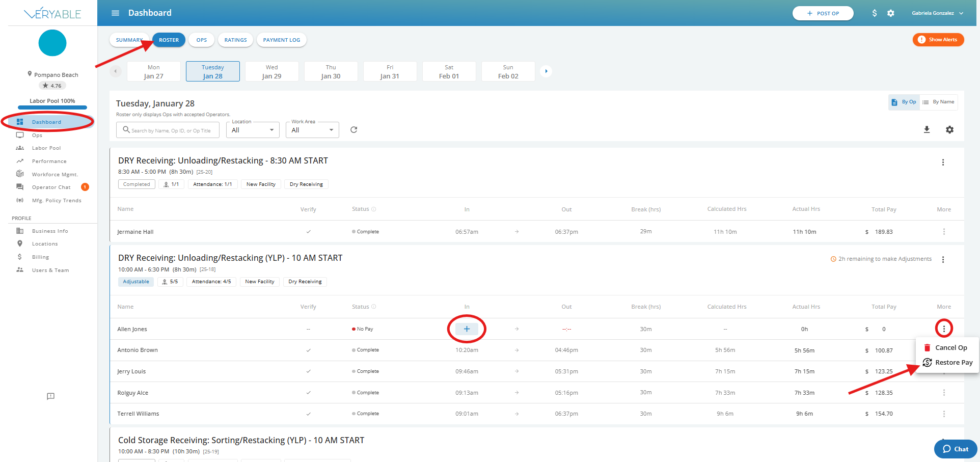Select Restore Pay from context menu
980x462 pixels.
click(948, 363)
